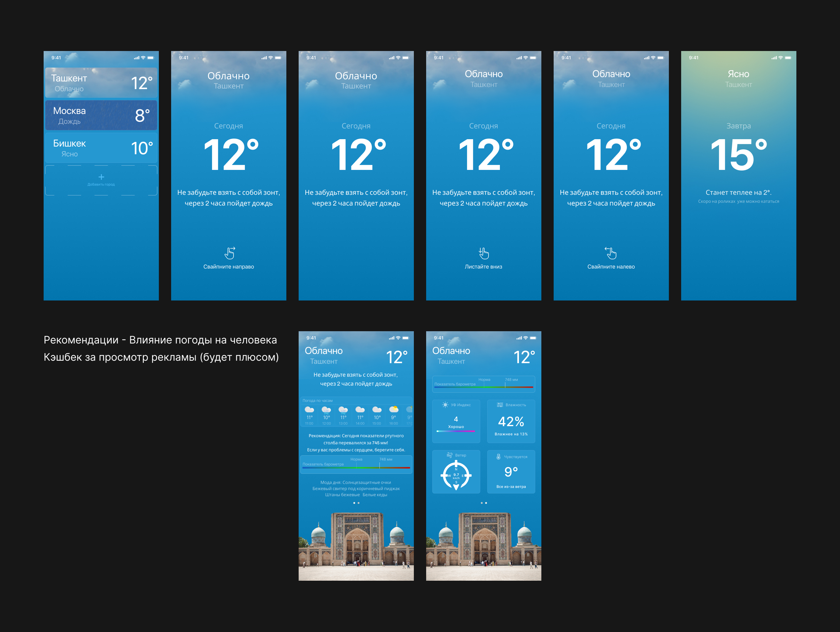Click the plus icon to add city
The height and width of the screenshot is (632, 840).
point(101,177)
